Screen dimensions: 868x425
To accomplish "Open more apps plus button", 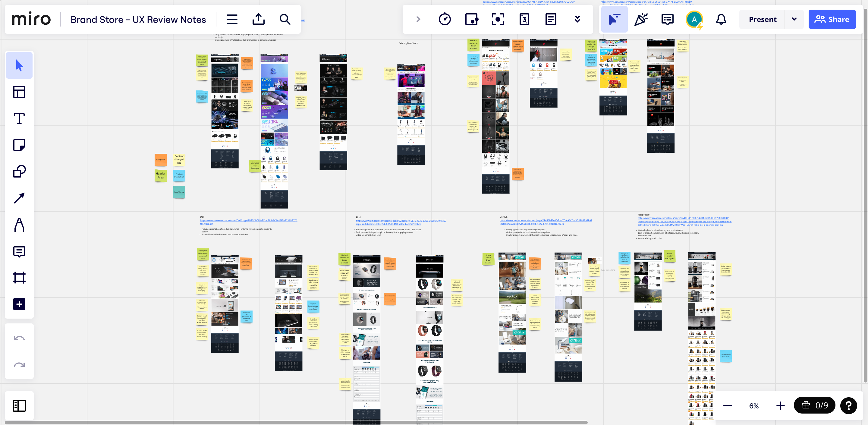I will coord(19,304).
